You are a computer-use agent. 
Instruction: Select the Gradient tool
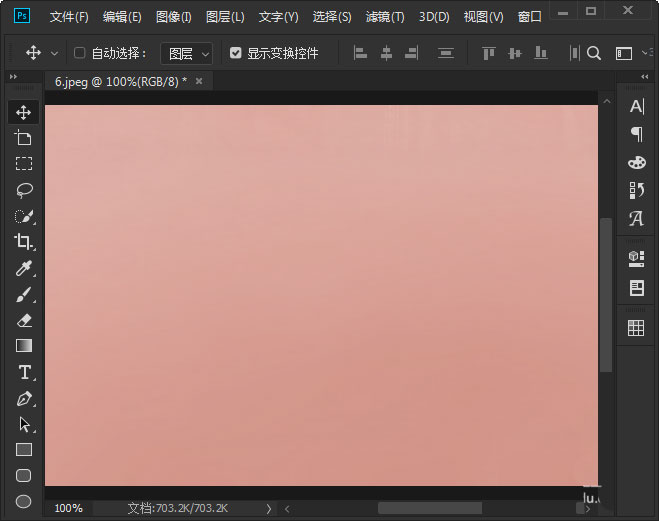tap(24, 346)
